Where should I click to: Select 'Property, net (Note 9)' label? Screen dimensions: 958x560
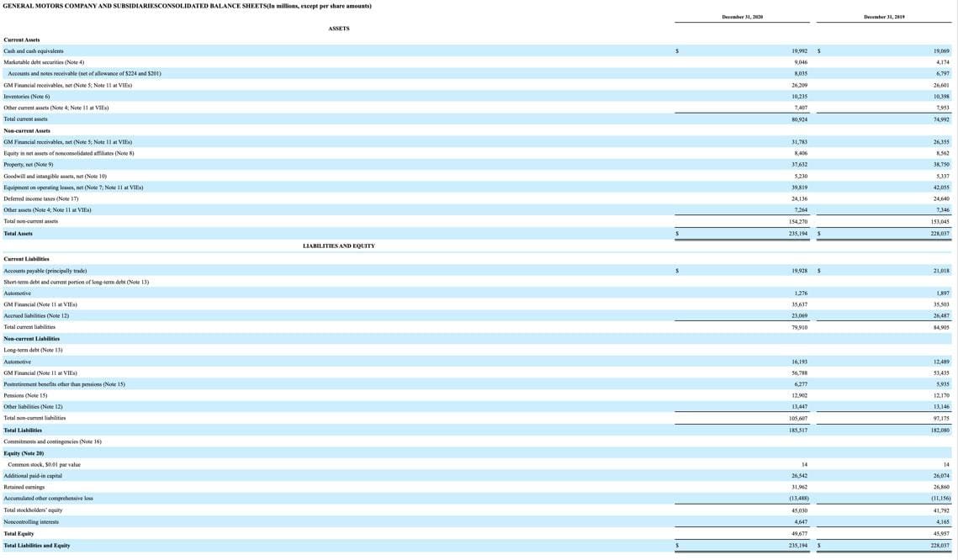[28, 164]
